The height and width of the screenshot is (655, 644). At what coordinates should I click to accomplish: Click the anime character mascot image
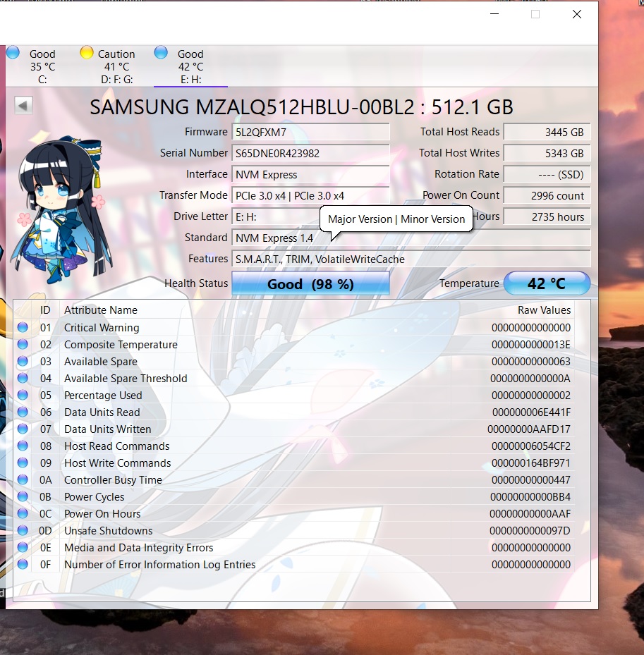click(x=61, y=210)
